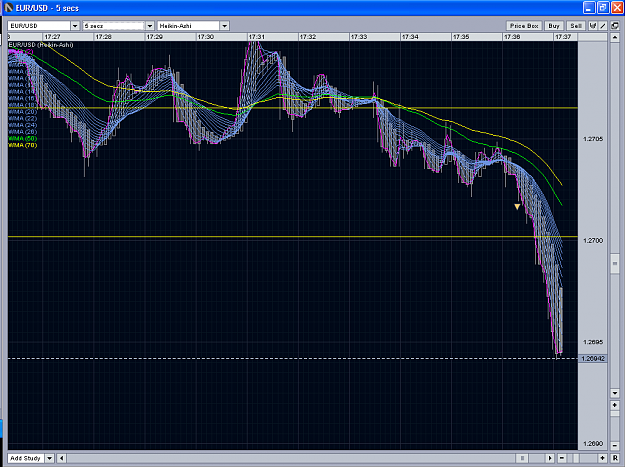Click the R reset button
Screen dimensions: 625x467
(x=615, y=458)
